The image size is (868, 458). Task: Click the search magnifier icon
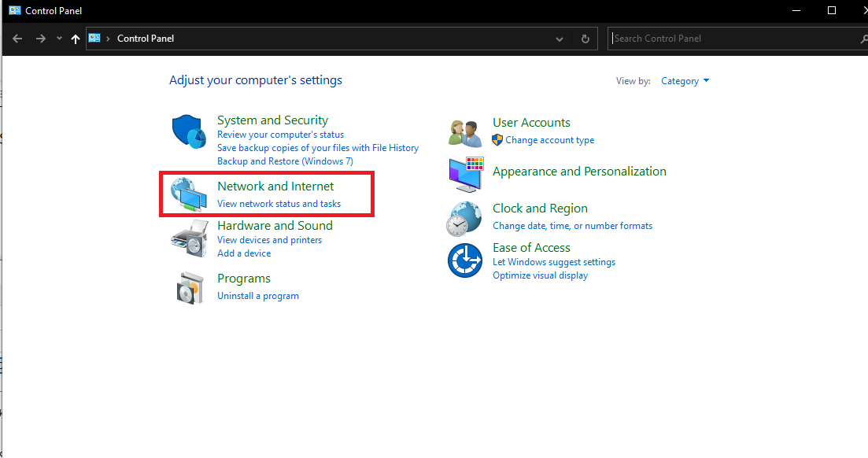863,39
